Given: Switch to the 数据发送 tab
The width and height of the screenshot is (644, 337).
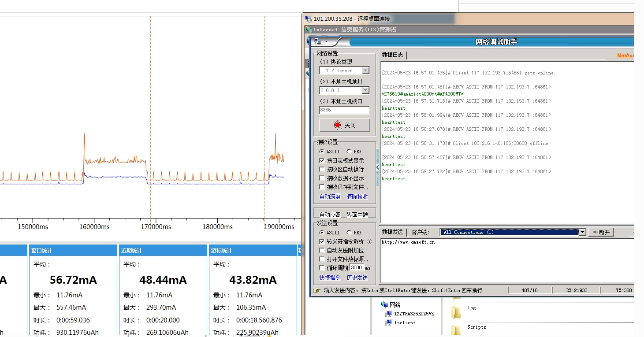Looking at the screenshot, I should point(392,232).
